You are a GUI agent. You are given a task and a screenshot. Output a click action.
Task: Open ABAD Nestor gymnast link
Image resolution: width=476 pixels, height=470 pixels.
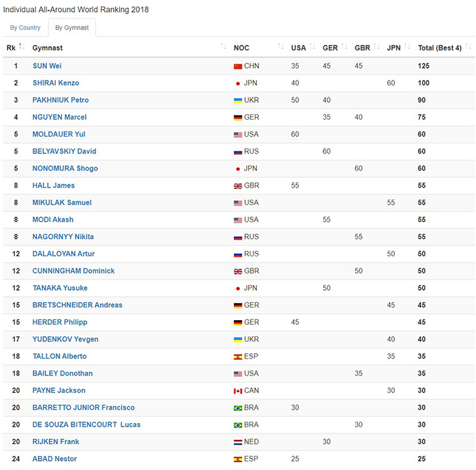[x=55, y=459]
